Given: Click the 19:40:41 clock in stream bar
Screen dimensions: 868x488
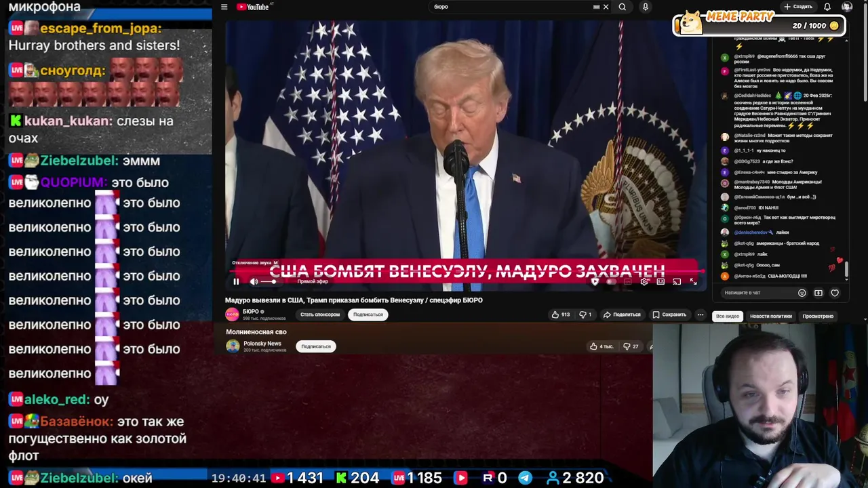Looking at the screenshot, I should click(x=239, y=479).
